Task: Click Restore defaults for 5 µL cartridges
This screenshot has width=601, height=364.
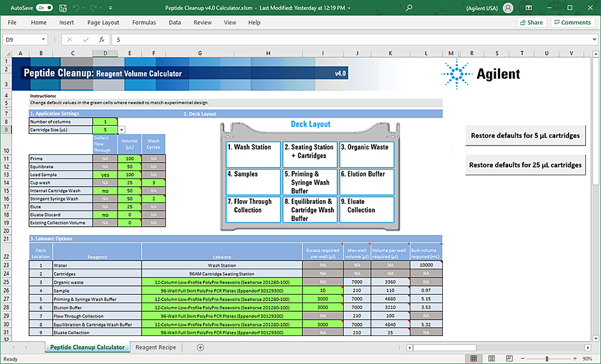Action: pyautogui.click(x=525, y=136)
